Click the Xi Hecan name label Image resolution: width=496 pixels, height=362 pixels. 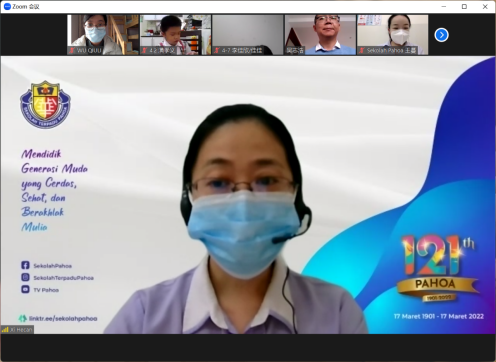pyautogui.click(x=21, y=330)
